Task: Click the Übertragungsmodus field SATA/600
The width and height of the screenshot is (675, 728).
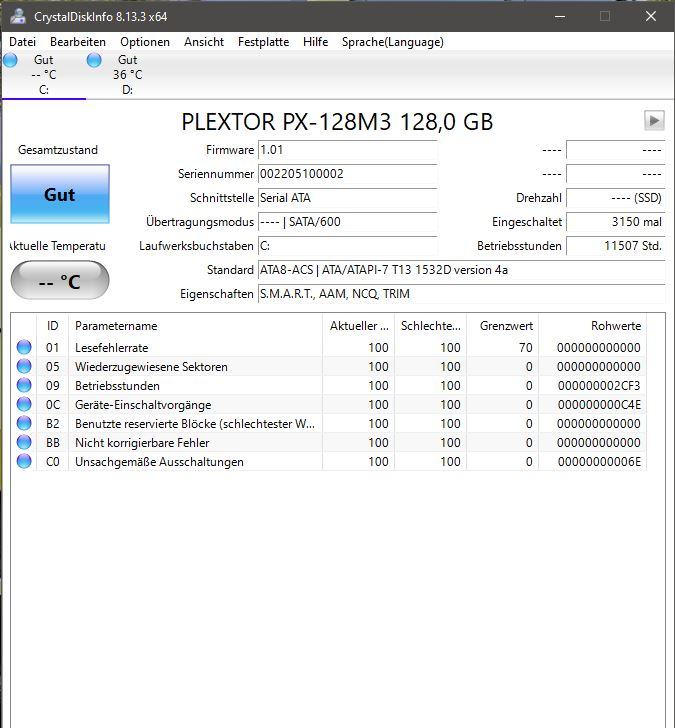Action: pyautogui.click(x=348, y=222)
